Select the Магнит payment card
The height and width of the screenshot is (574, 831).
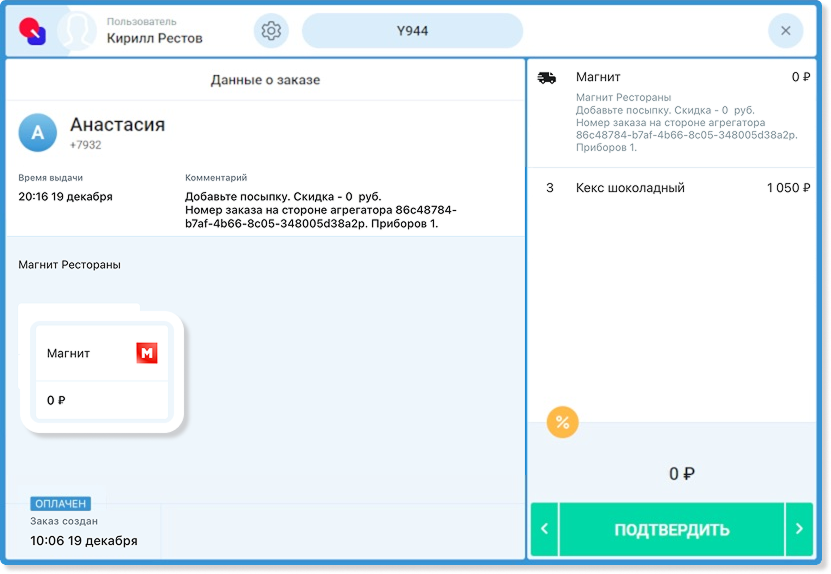coord(102,376)
